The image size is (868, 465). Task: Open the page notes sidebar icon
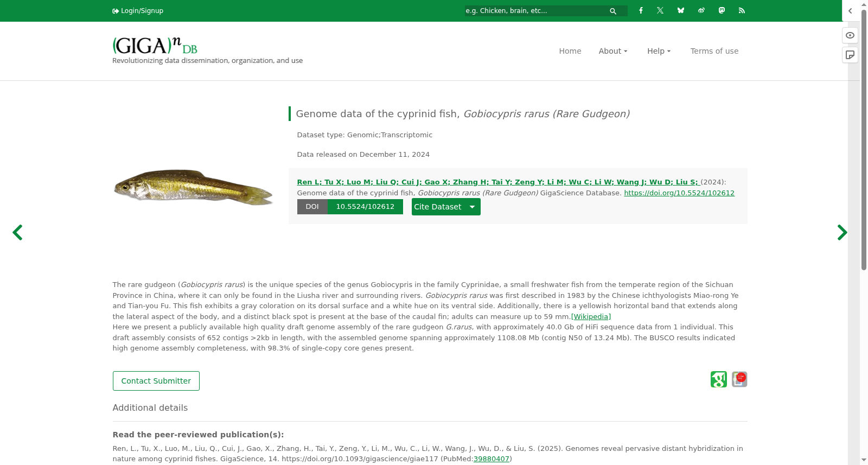pyautogui.click(x=850, y=55)
